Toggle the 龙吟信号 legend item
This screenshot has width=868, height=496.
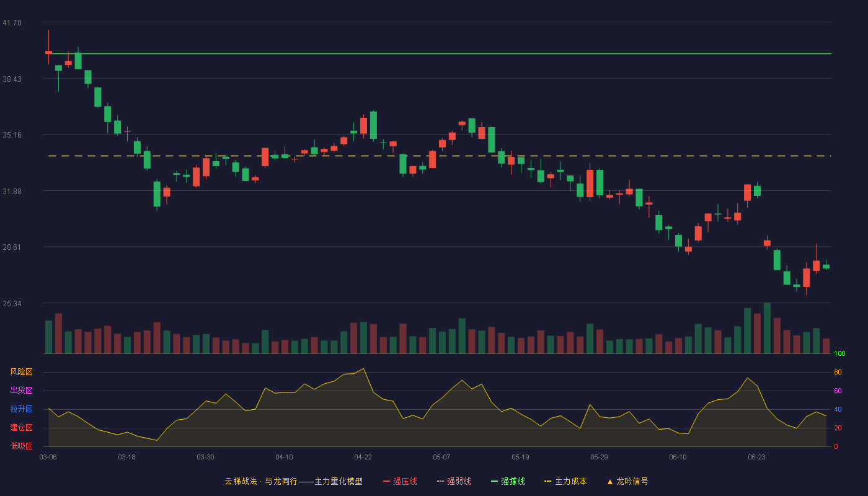coord(627,481)
